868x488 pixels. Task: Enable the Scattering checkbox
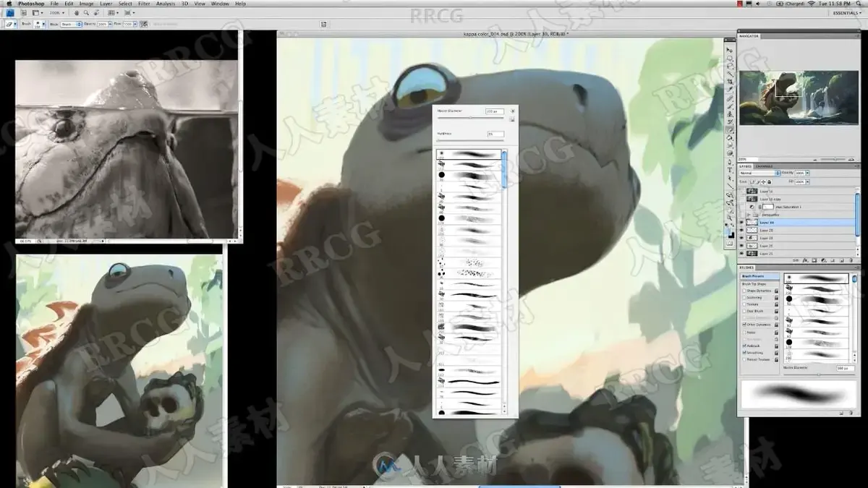pos(743,297)
